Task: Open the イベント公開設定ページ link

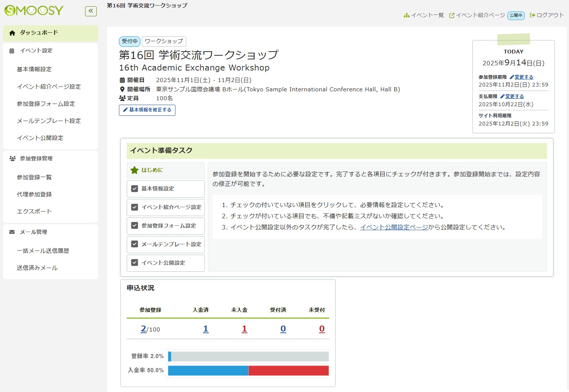Action: click(394, 227)
